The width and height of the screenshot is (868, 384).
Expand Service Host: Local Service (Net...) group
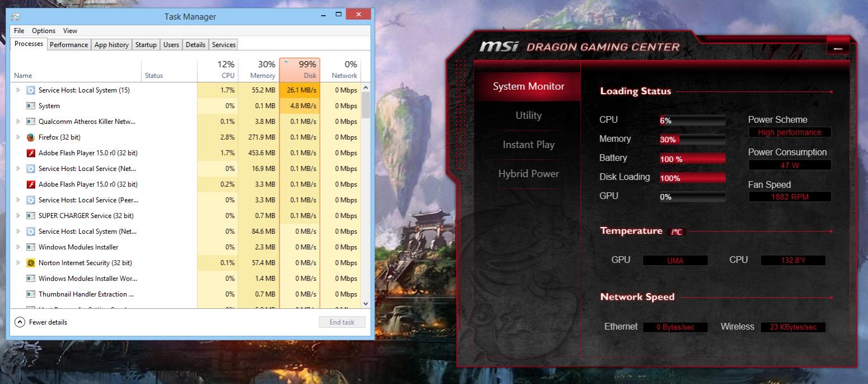[18, 169]
